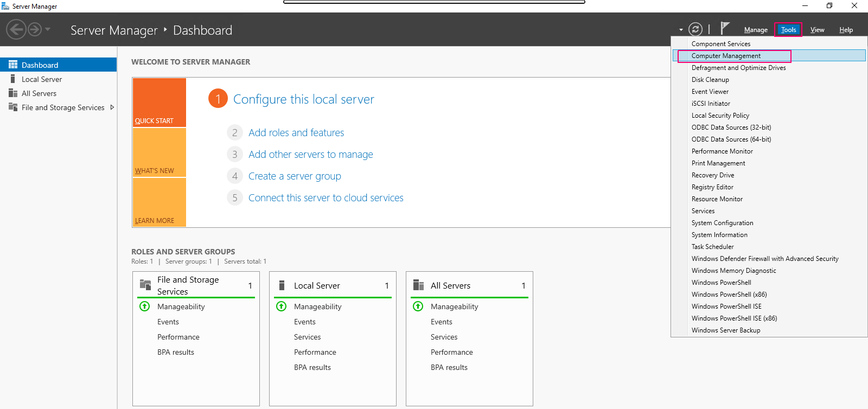868x409 pixels.
Task: Open Windows Server Backup
Action: [769, 330]
